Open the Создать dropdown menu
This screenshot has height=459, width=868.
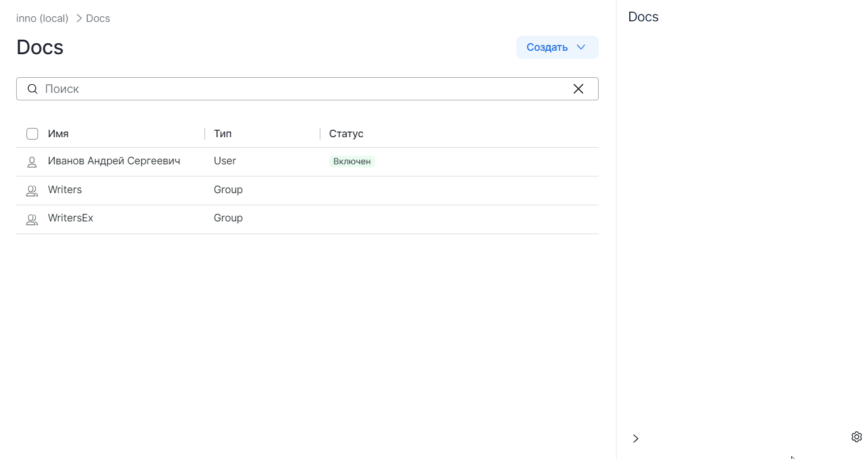click(557, 47)
